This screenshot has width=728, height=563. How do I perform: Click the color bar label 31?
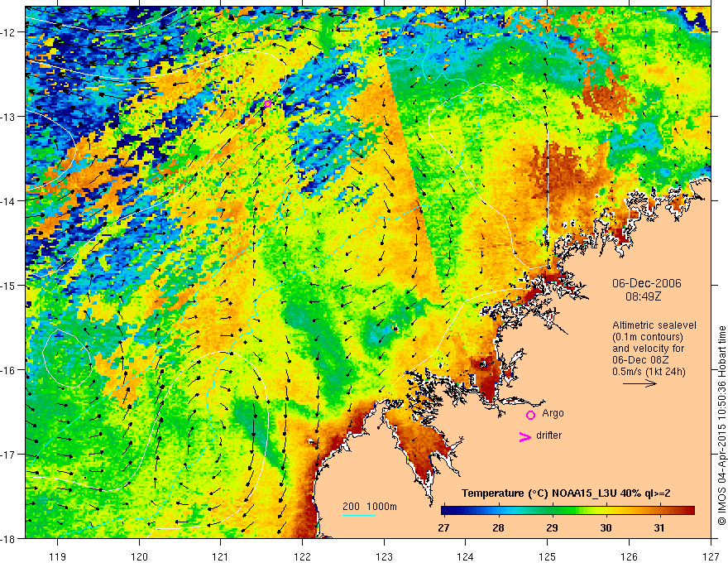659,527
